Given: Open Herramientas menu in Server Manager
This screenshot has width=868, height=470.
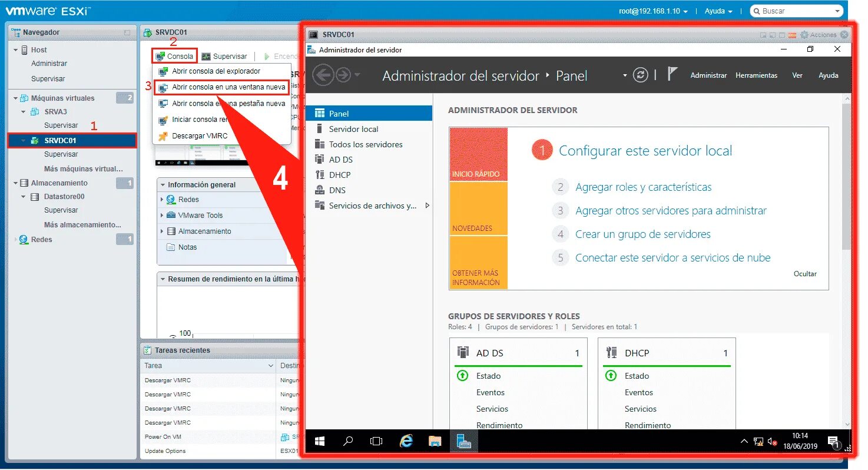Looking at the screenshot, I should tap(756, 75).
